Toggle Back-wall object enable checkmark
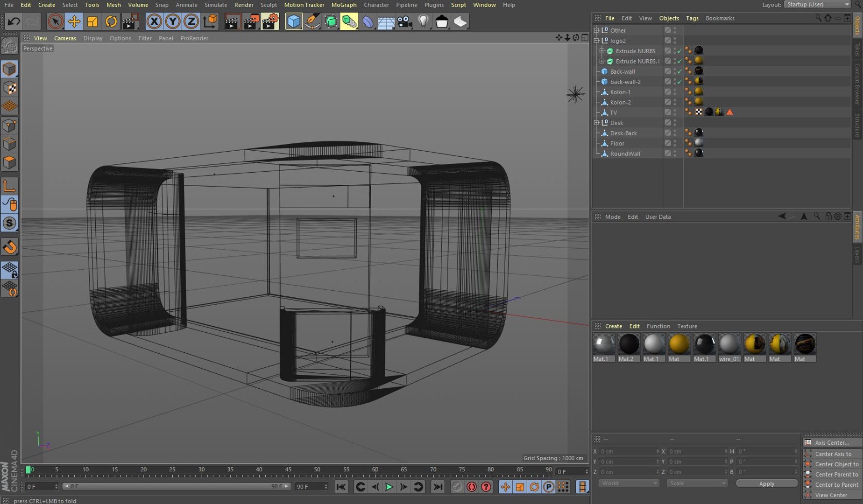This screenshot has width=863, height=504. click(679, 71)
